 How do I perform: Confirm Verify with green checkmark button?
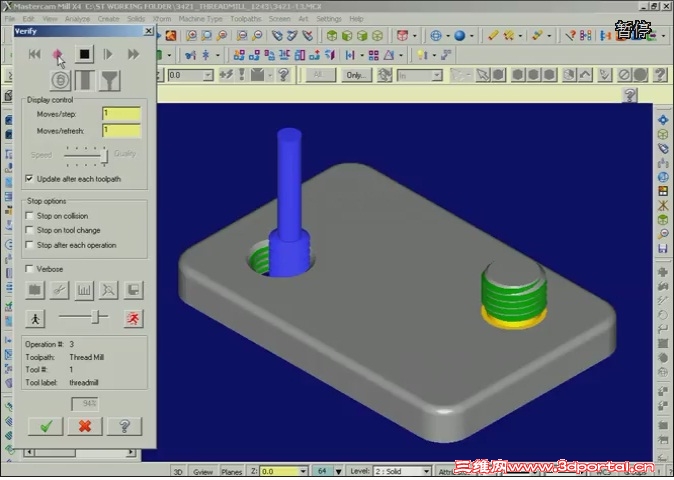[46, 426]
